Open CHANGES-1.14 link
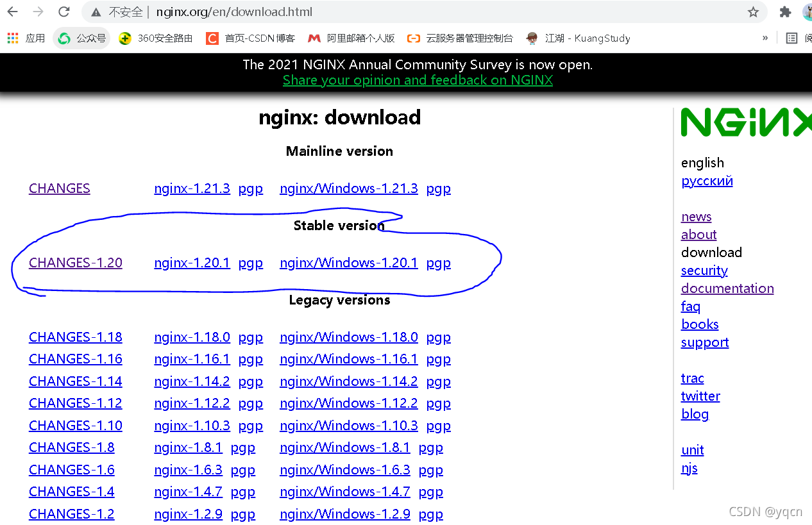Screen dimensions: 812x525 pos(76,381)
